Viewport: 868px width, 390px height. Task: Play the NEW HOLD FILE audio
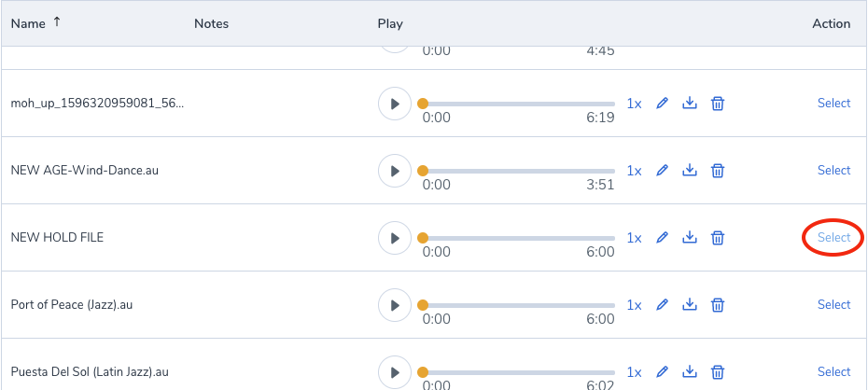[395, 238]
